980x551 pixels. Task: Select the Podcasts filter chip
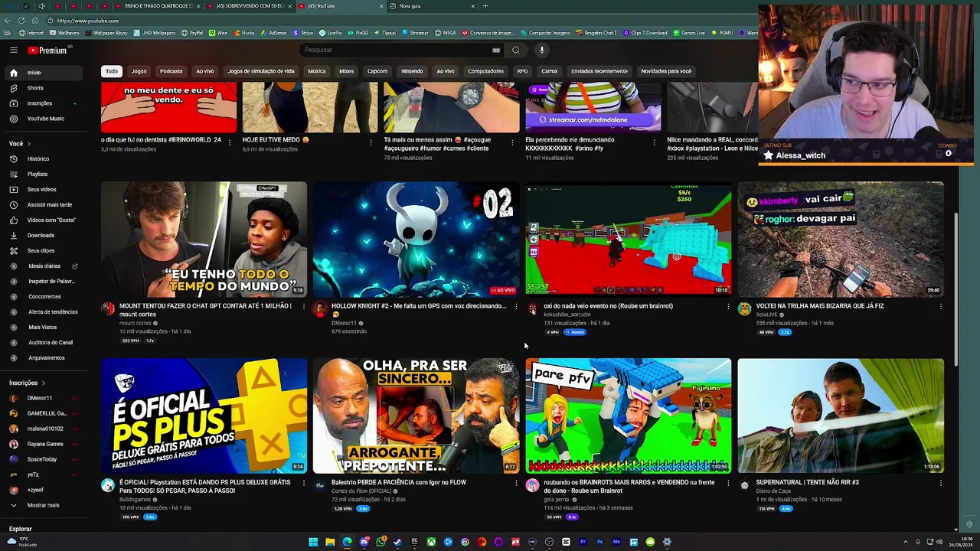tap(171, 71)
